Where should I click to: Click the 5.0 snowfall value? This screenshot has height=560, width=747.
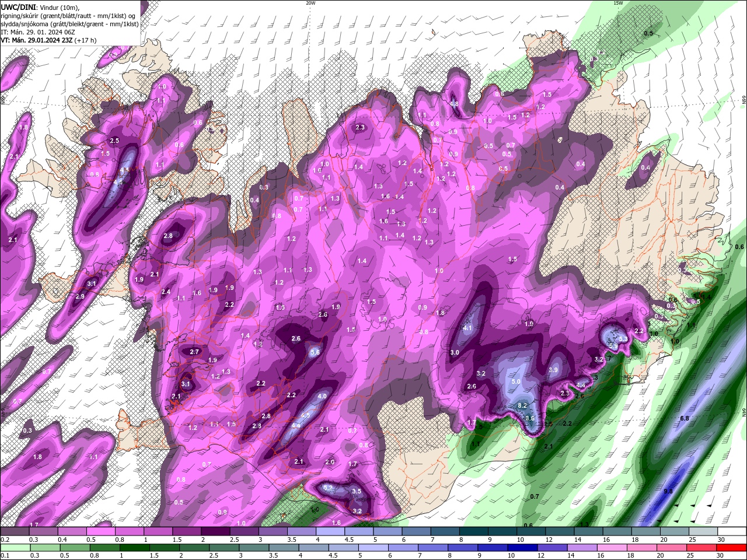(516, 381)
